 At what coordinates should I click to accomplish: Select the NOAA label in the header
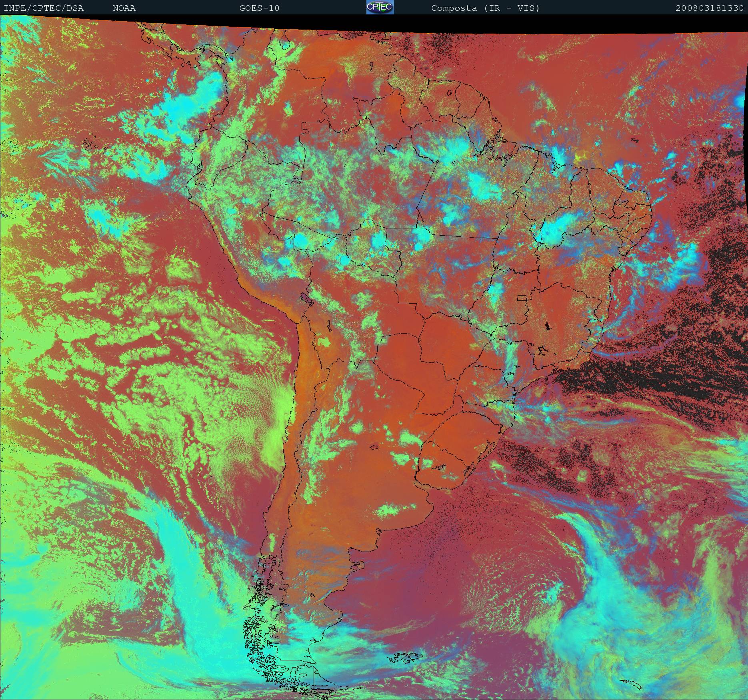[124, 8]
